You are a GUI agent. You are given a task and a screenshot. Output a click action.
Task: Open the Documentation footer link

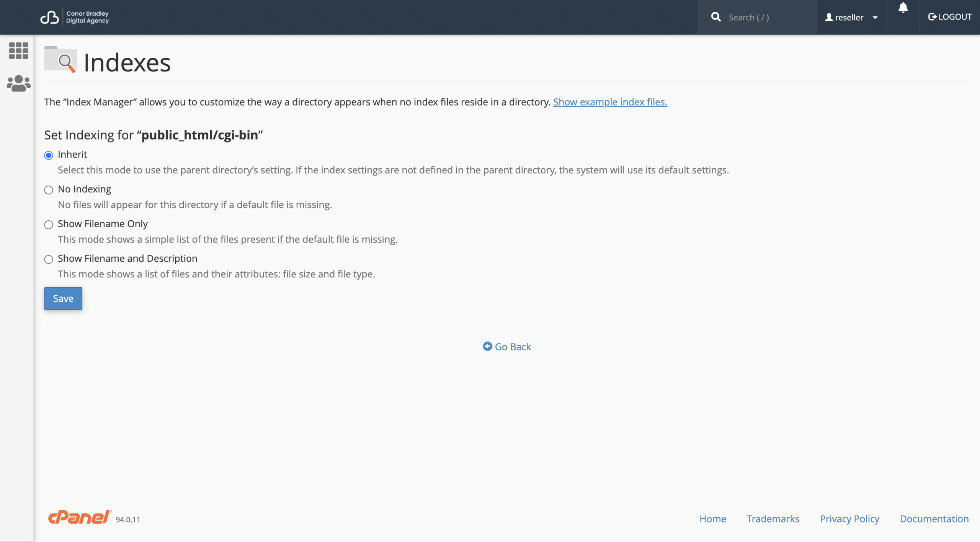(x=934, y=519)
